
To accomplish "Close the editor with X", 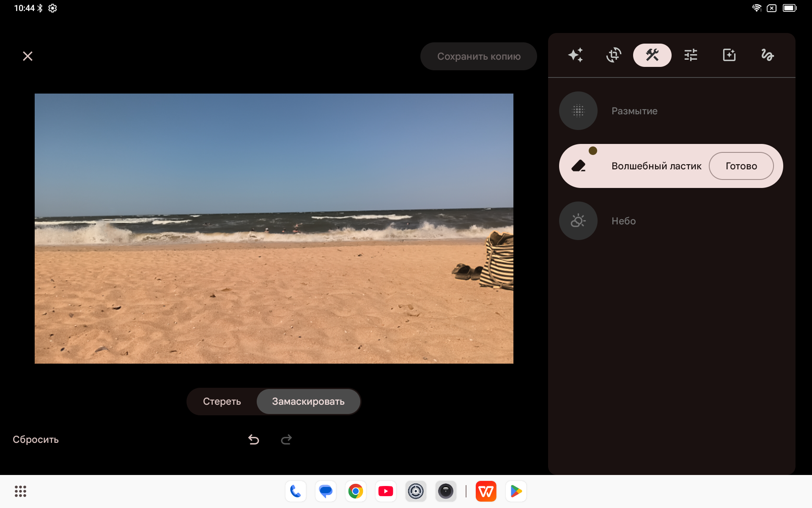I will pyautogui.click(x=27, y=56).
